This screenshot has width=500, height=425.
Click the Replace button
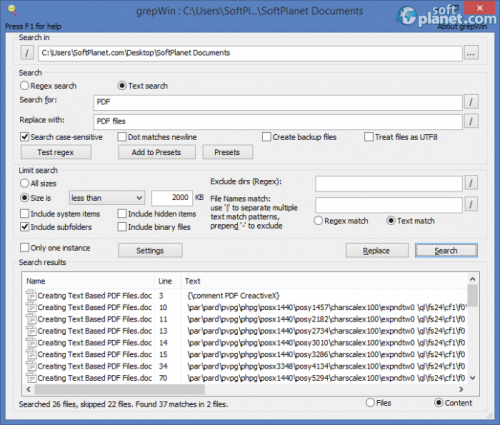[377, 251]
